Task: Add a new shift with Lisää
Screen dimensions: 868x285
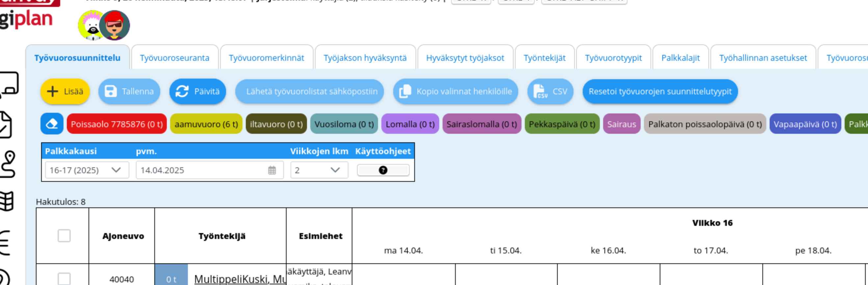Action: point(65,91)
